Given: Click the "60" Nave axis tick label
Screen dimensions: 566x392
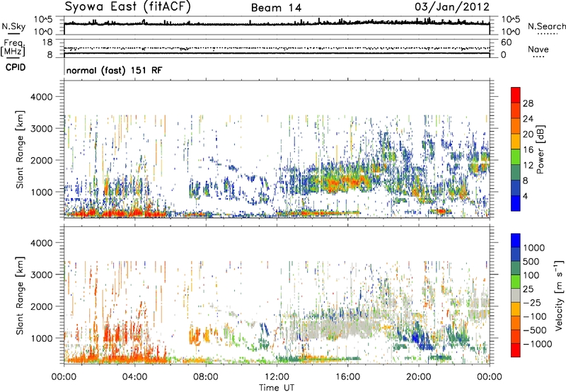Looking at the screenshot, I should (506, 42).
